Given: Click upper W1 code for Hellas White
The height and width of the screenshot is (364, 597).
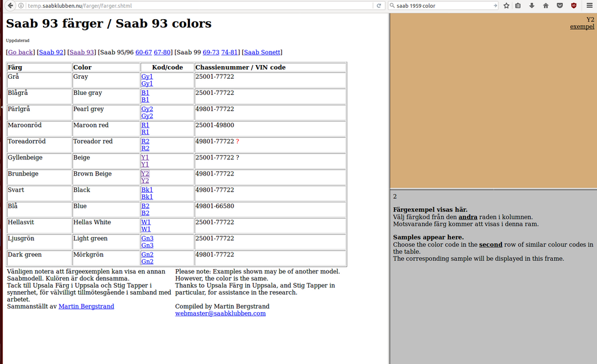Looking at the screenshot, I should click(146, 222).
